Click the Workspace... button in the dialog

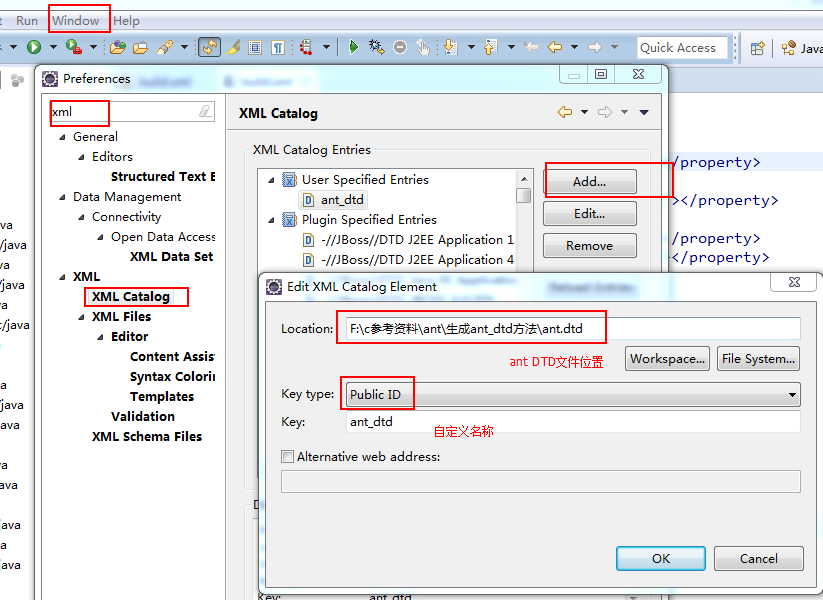click(x=666, y=358)
